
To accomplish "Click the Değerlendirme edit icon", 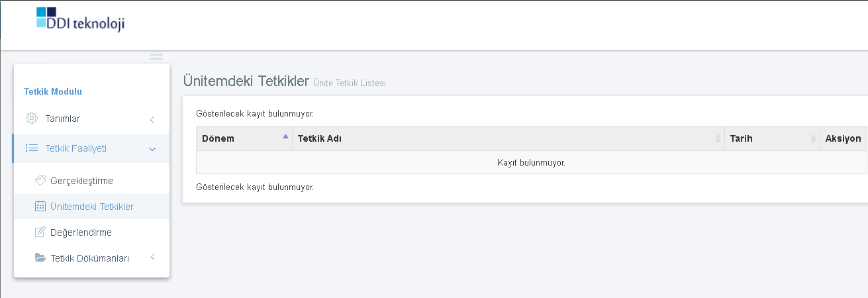I will (x=40, y=232).
